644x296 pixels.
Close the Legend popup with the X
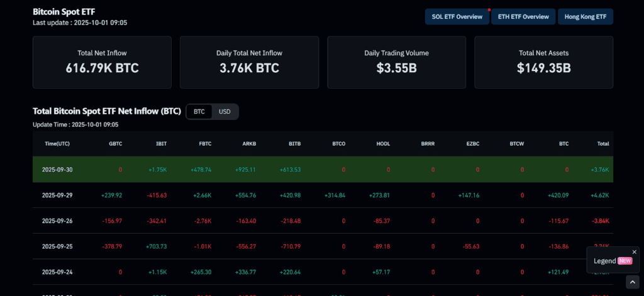pyautogui.click(x=634, y=252)
